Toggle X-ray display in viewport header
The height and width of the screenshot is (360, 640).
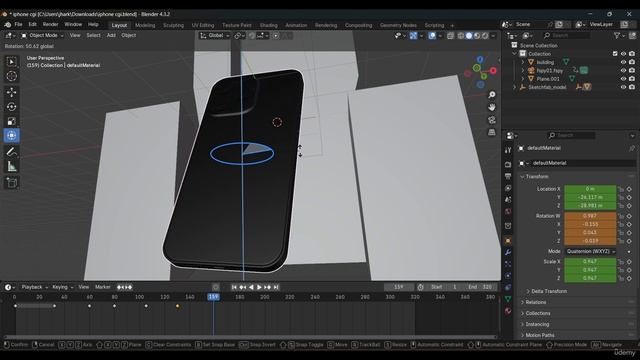coord(450,36)
